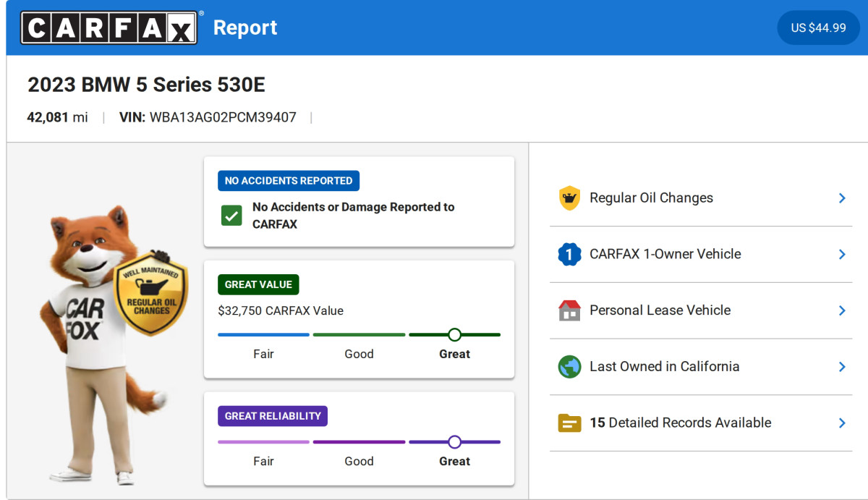Click the CARFAX logo in header
This screenshot has height=500, width=868.
pos(109,27)
